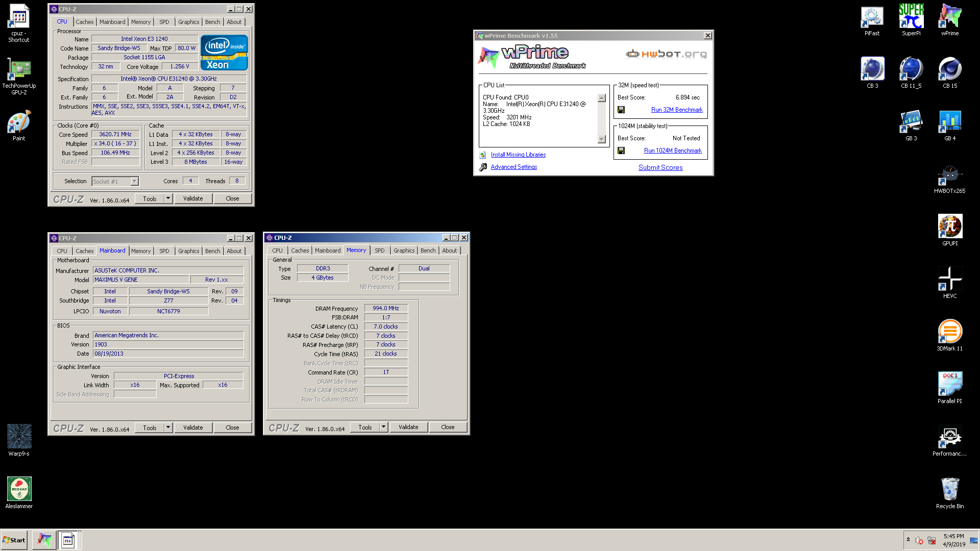Click the DRAM Frequency value 994.0 MHz
Image resolution: width=980 pixels, height=551 pixels.
pyautogui.click(x=386, y=308)
